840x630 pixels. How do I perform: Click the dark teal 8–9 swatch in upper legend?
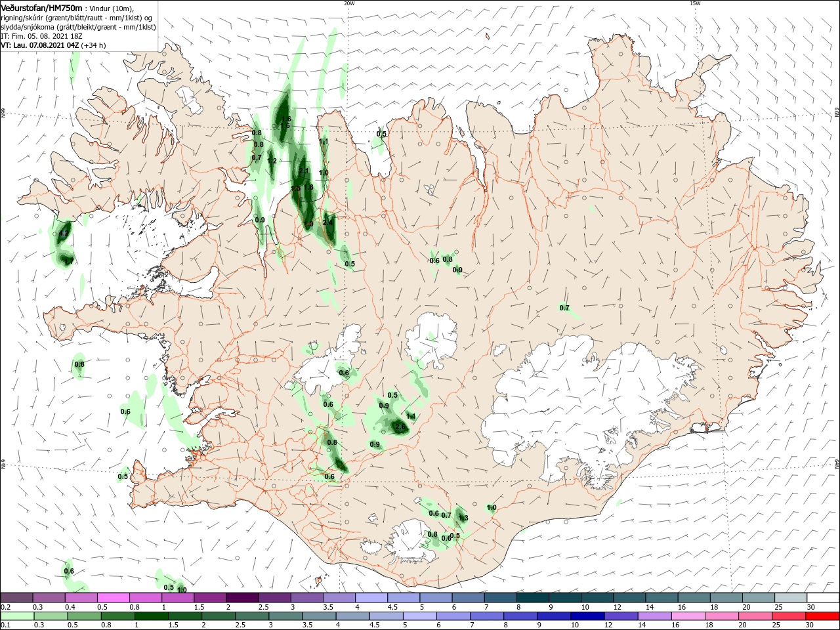click(533, 598)
